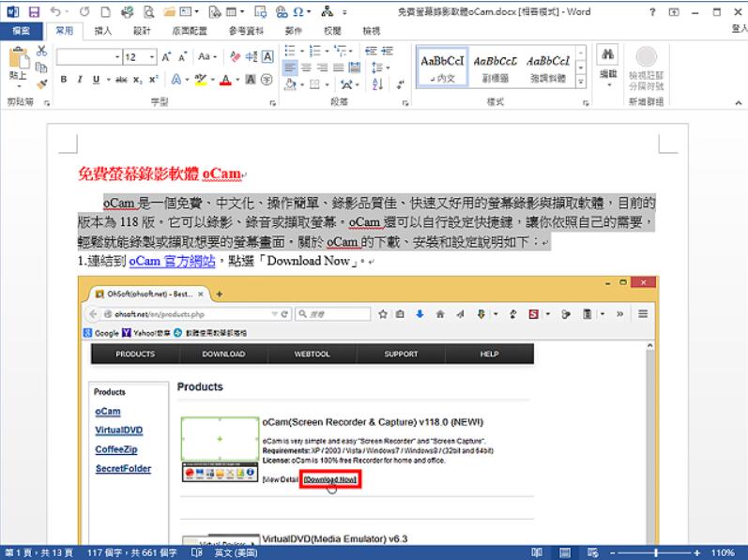The image size is (748, 560).
Task: Toggle Superscript formatting
Action: pos(153,80)
